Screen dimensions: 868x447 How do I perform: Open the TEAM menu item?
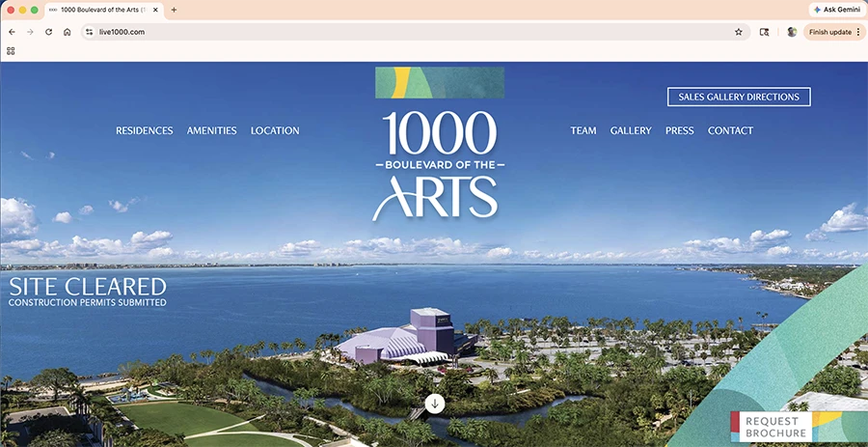pyautogui.click(x=583, y=130)
